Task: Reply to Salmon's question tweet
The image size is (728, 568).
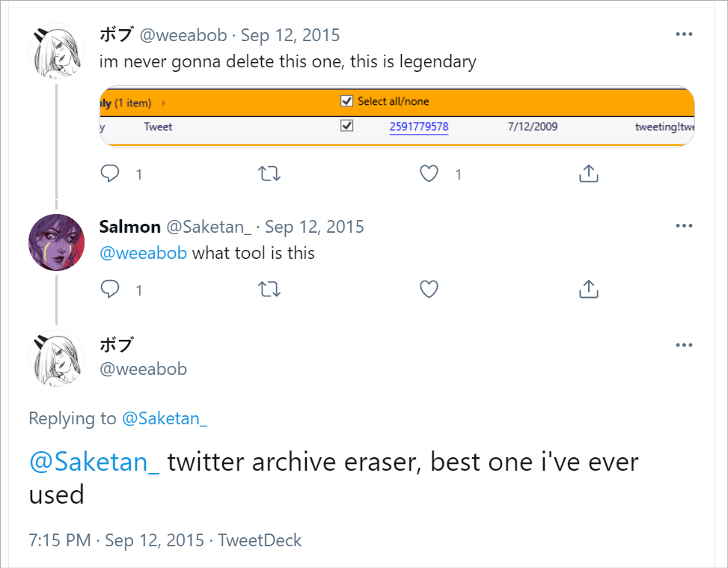Action: [109, 289]
